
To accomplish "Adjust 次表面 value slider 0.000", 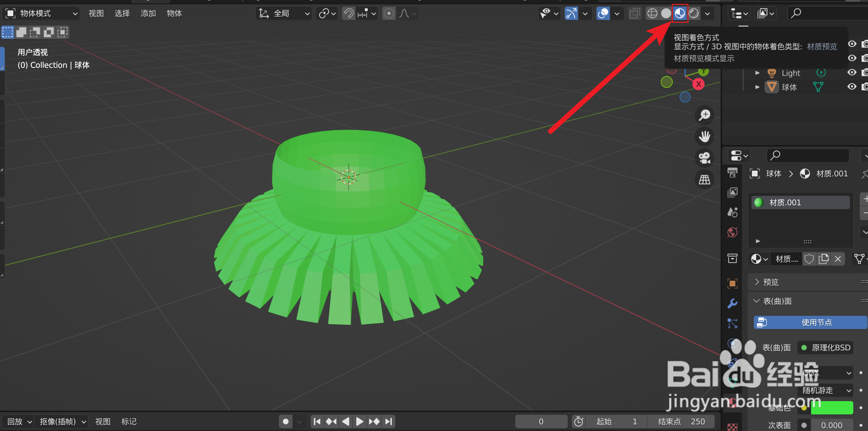I will 832,425.
